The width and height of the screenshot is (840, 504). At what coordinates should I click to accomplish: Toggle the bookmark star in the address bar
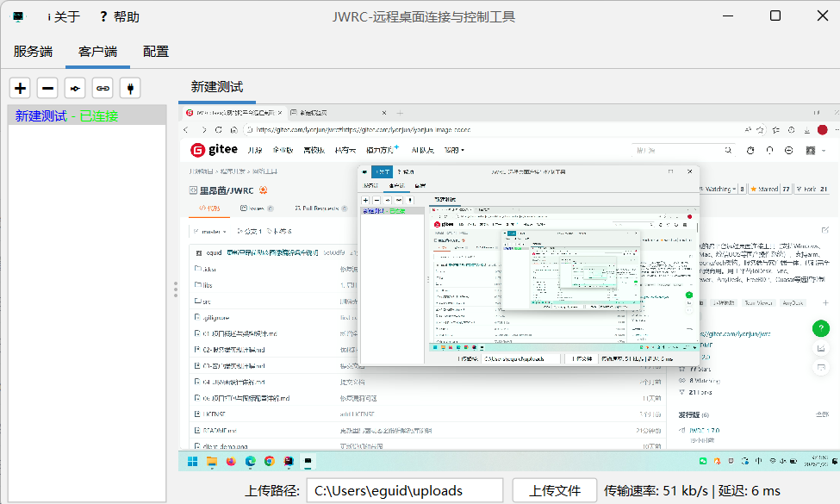761,129
